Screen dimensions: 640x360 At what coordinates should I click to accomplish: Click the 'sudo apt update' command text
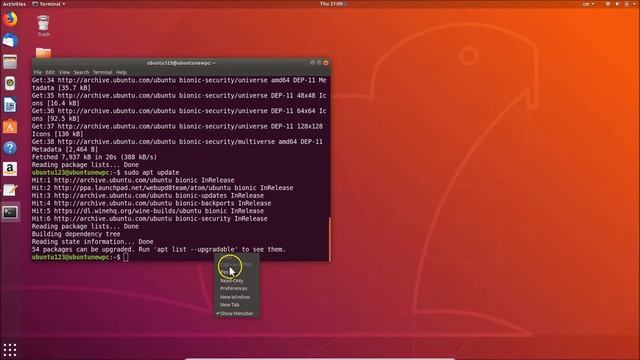[x=151, y=172]
